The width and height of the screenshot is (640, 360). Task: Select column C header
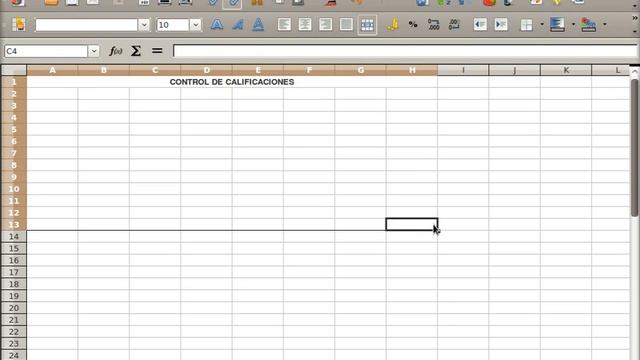click(x=155, y=70)
